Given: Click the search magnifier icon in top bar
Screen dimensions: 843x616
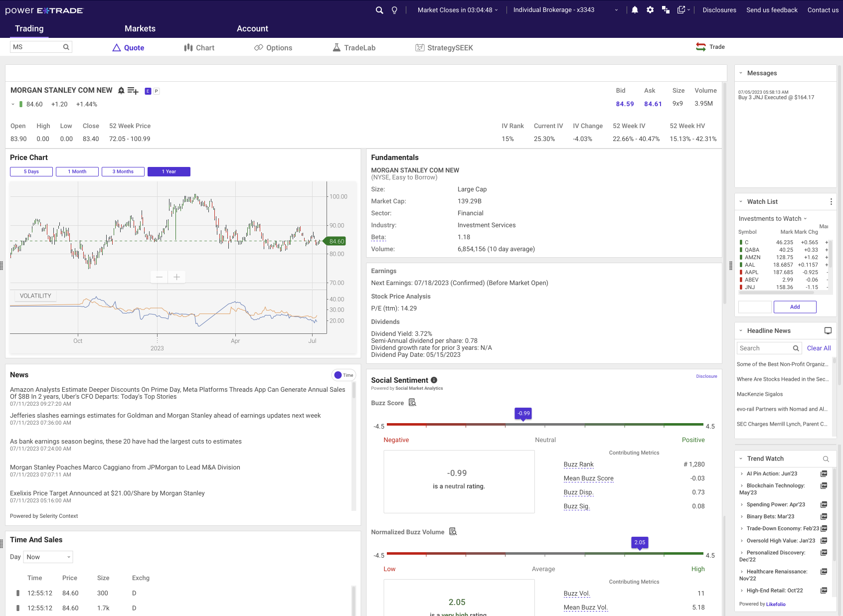Looking at the screenshot, I should click(379, 10).
